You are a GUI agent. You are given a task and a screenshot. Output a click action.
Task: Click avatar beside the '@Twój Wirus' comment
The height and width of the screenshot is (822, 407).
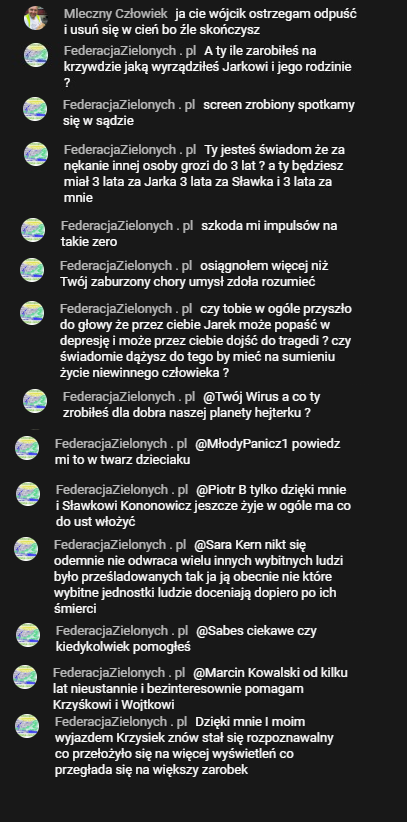click(x=35, y=401)
